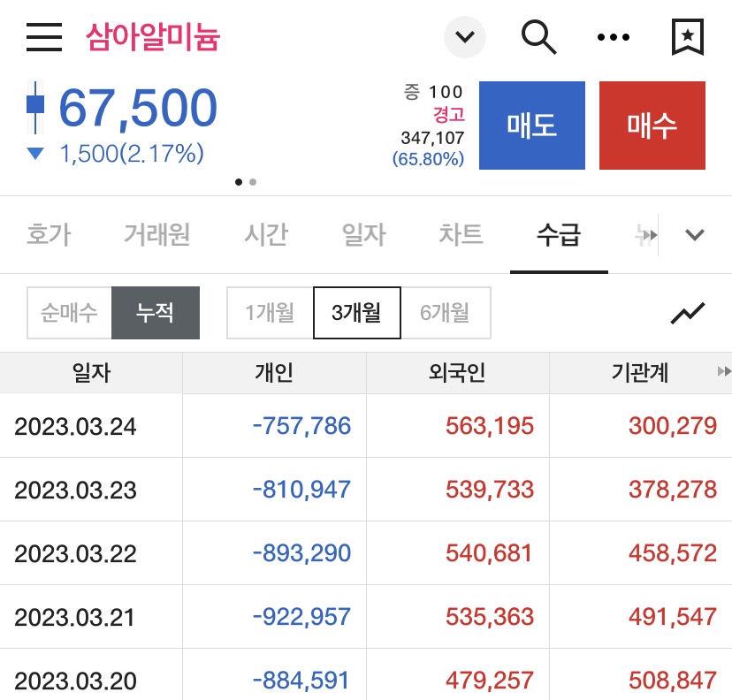
Task: Tap foreigner value 479,257
Action: pyautogui.click(x=490, y=680)
